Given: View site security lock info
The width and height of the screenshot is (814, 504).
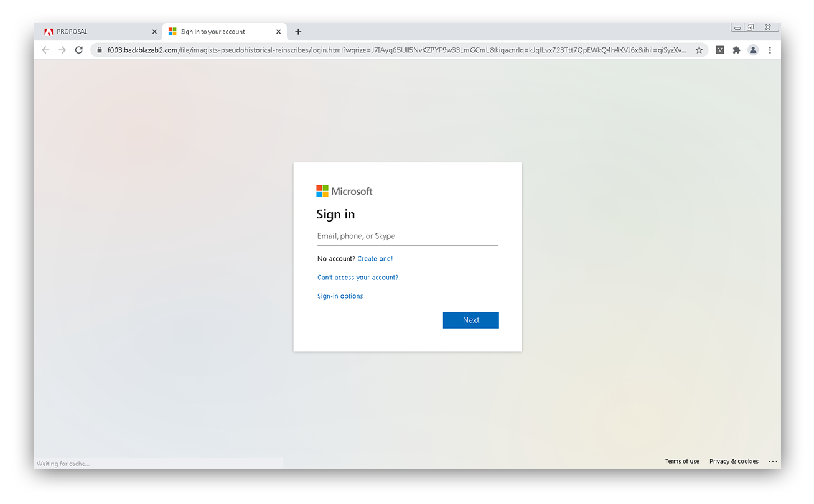Looking at the screenshot, I should [99, 50].
